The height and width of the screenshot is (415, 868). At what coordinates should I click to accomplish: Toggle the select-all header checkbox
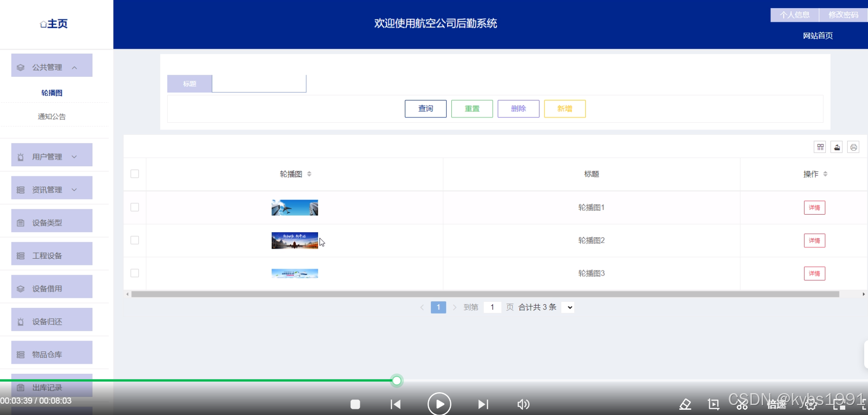pos(135,174)
